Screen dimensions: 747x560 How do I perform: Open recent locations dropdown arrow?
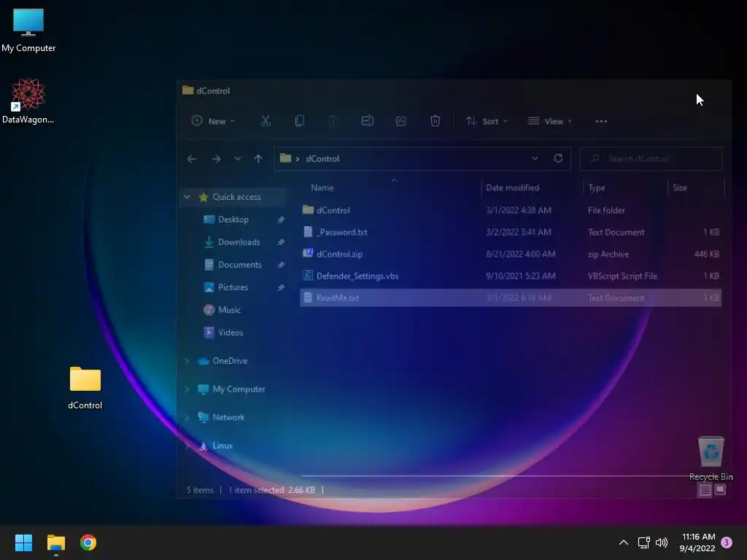tap(237, 158)
